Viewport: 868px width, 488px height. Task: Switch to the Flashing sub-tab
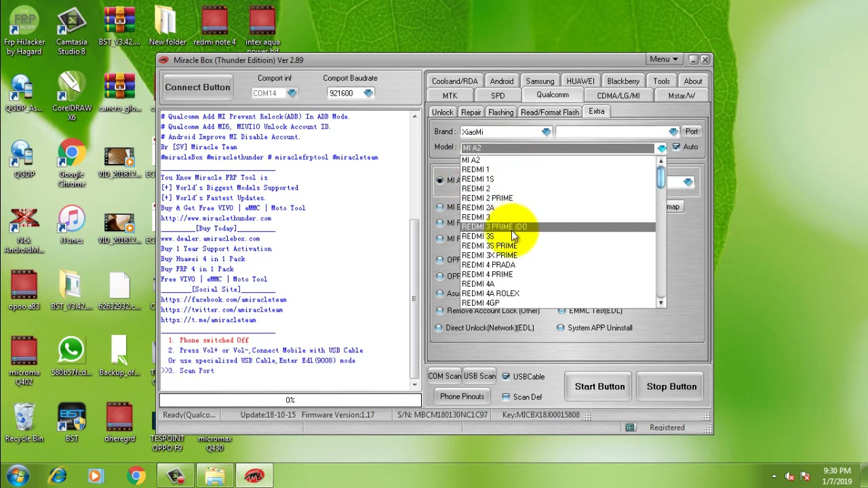(x=500, y=113)
